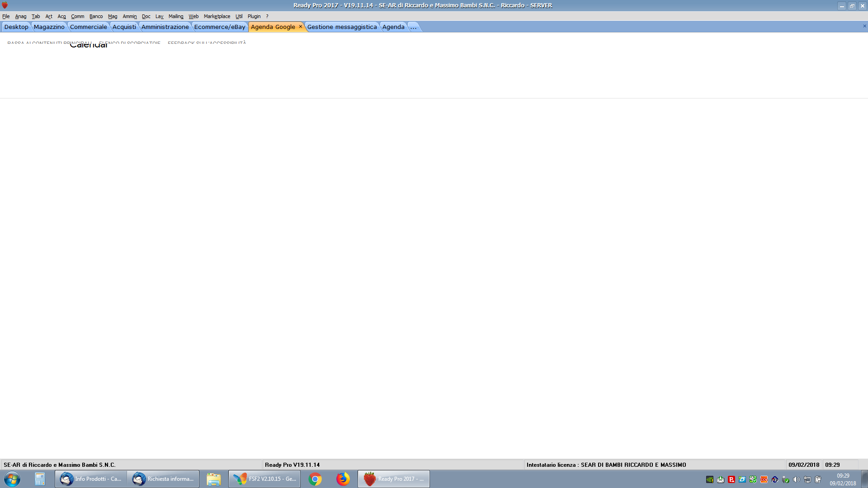The height and width of the screenshot is (488, 868).
Task: Close the Agenda Google tab
Action: (x=300, y=27)
